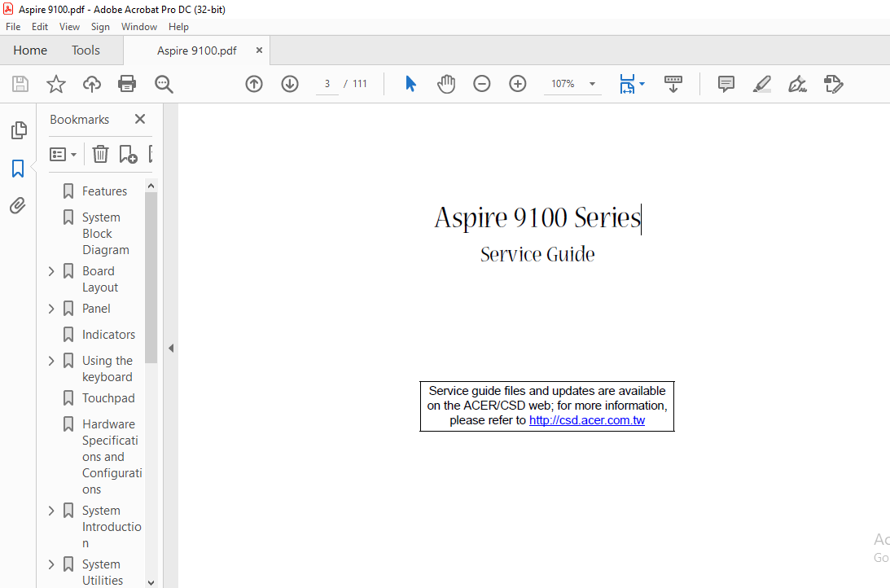Click bookmarks scrollbar down arrow
Viewport: 890px width, 588px height.
151,582
